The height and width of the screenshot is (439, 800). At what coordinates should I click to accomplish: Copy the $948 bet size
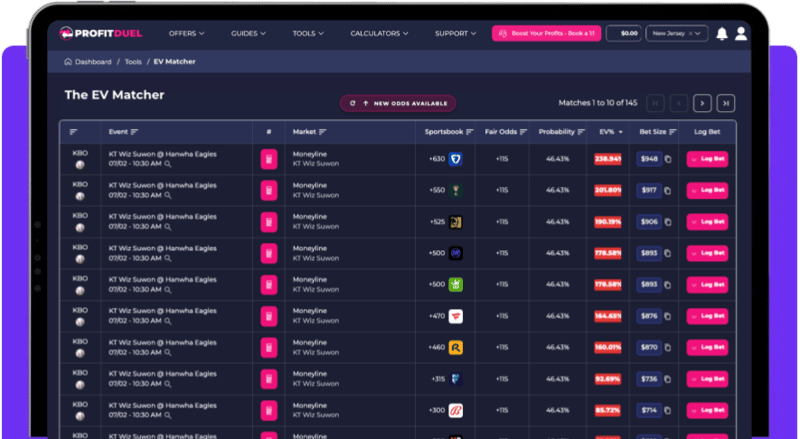tap(668, 159)
